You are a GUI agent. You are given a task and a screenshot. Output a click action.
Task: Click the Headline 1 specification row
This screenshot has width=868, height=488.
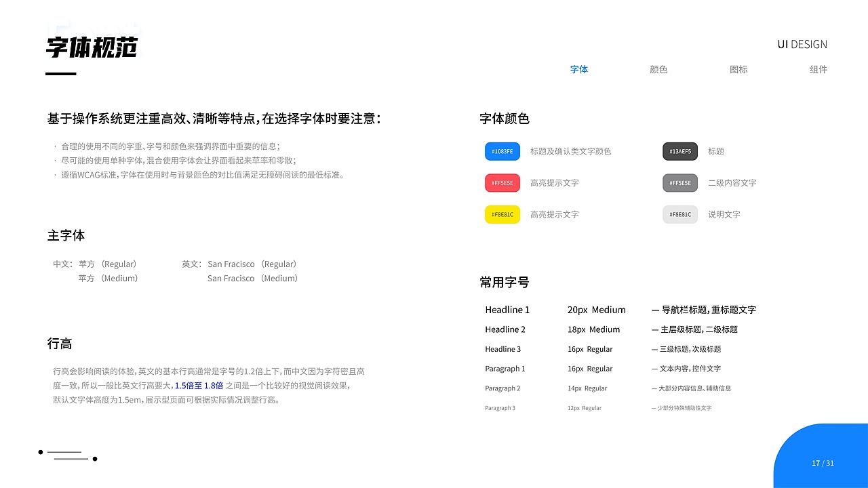[x=507, y=310]
